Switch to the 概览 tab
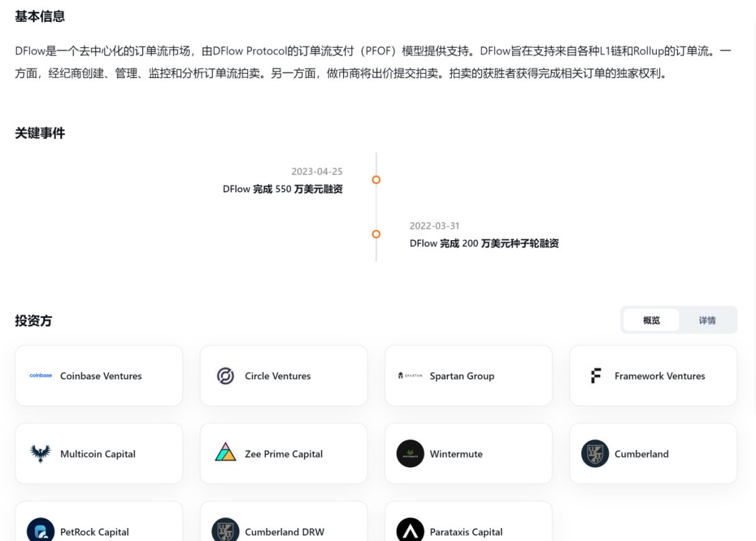This screenshot has height=541, width=756. tap(651, 320)
